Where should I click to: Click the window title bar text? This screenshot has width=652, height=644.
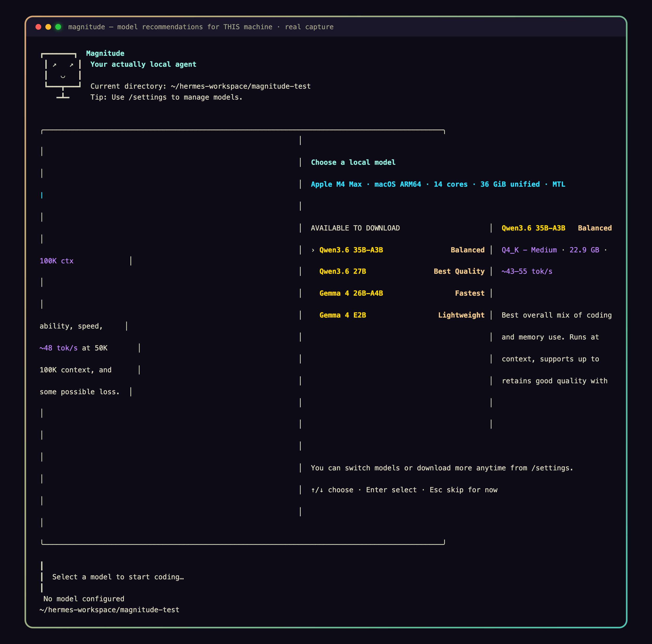point(201,27)
